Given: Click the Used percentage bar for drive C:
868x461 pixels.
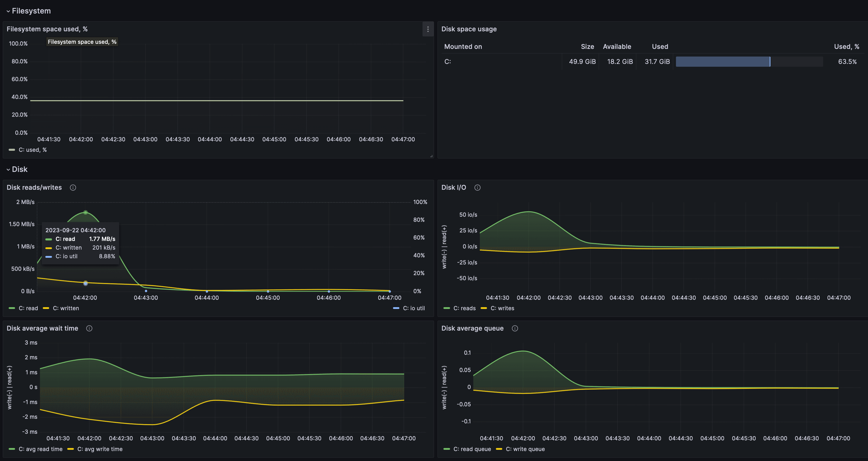Looking at the screenshot, I should pos(722,62).
